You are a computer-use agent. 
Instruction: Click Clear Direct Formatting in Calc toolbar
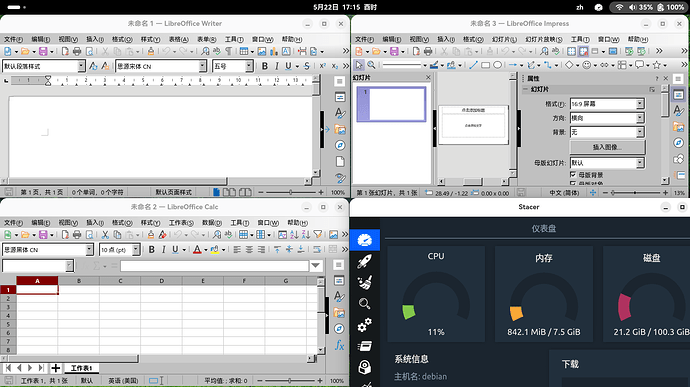coord(163,235)
